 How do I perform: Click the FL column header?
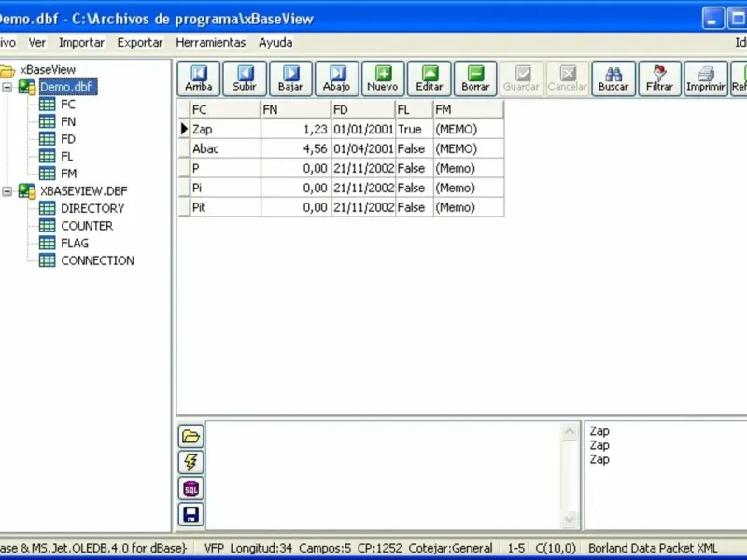click(414, 109)
